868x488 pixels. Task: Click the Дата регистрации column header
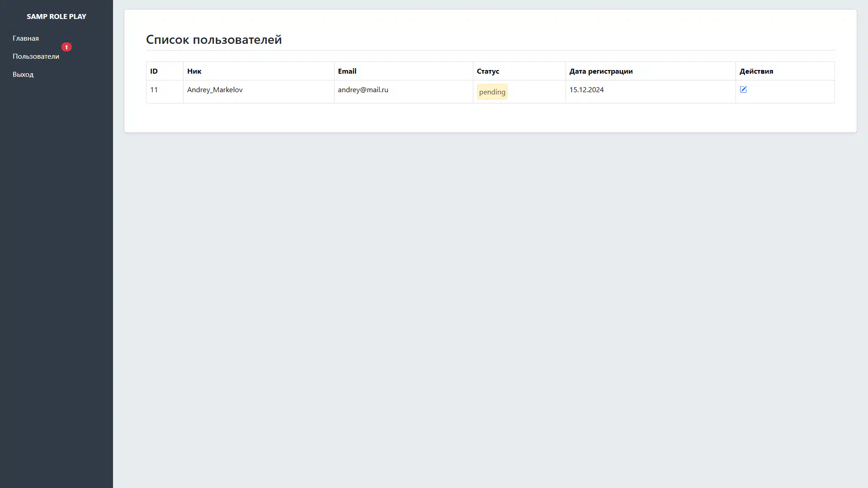pos(601,71)
